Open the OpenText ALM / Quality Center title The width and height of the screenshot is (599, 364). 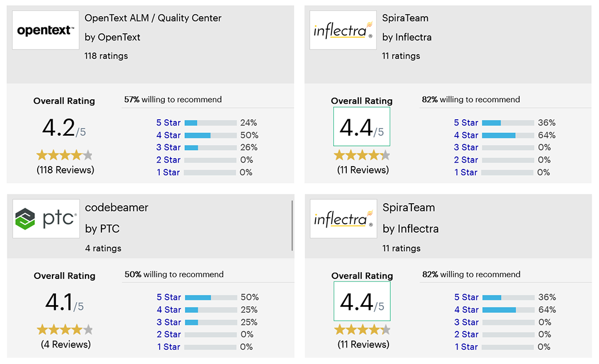(x=153, y=18)
